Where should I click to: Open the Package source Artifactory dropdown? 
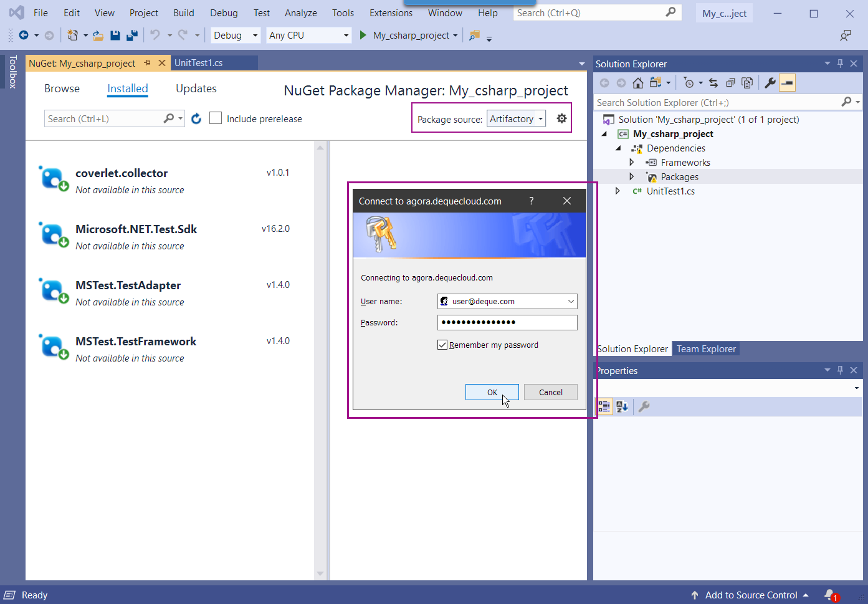(516, 118)
